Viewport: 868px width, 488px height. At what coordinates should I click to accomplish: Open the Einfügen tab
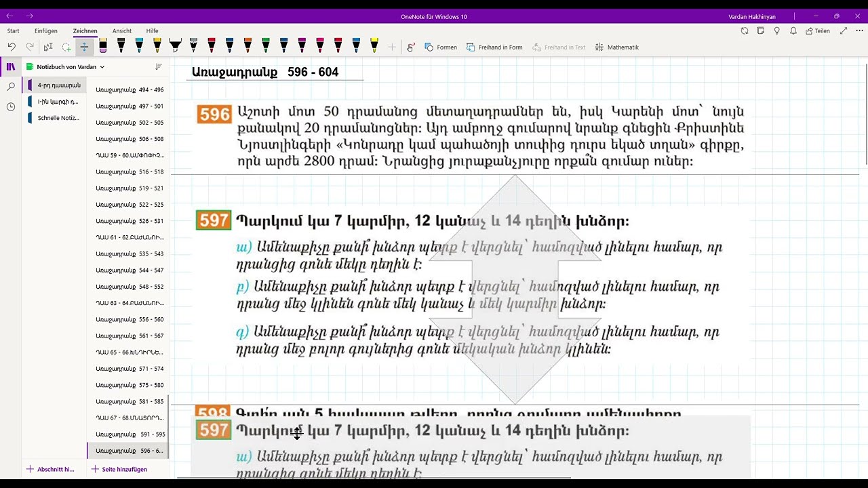click(46, 30)
